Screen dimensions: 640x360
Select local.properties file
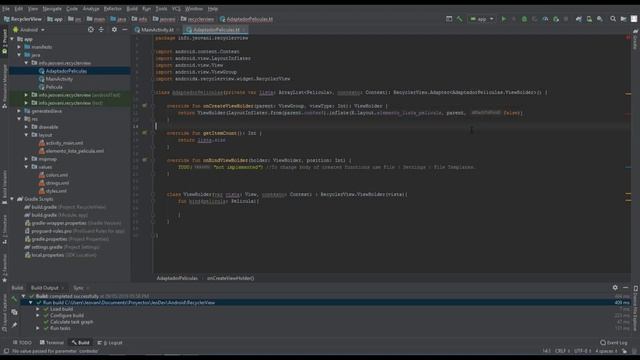pyautogui.click(x=48, y=255)
